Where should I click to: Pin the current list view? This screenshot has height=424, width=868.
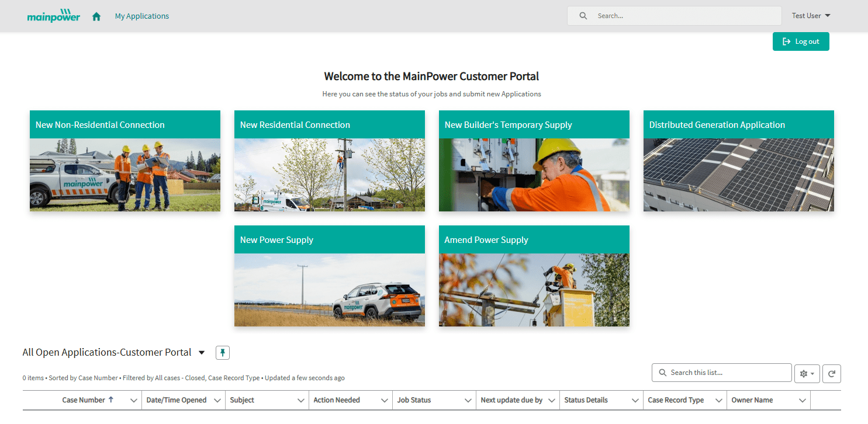223,352
